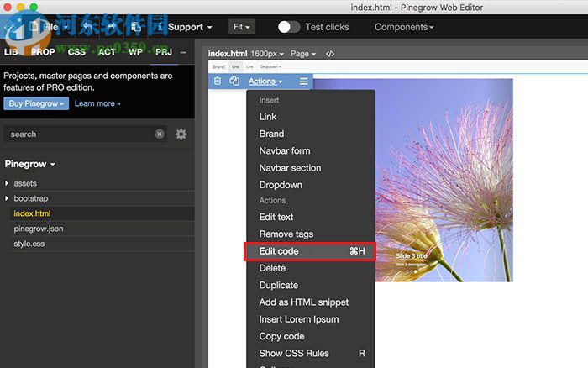Open the Actions dropdown on the selected element

265,81
